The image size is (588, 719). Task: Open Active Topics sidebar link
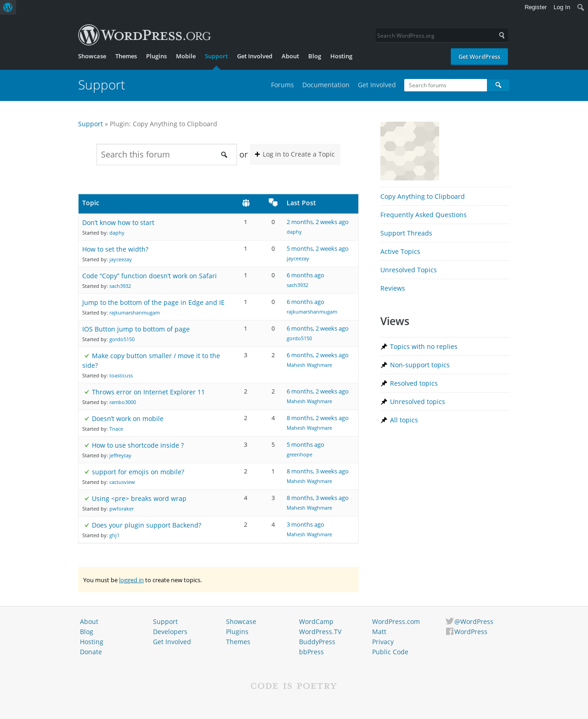[x=400, y=252]
